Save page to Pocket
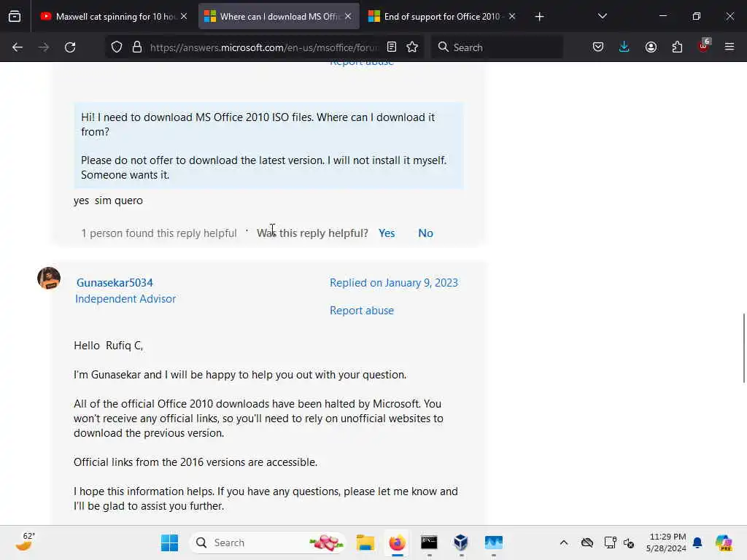The height and width of the screenshot is (560, 747). pyautogui.click(x=598, y=47)
